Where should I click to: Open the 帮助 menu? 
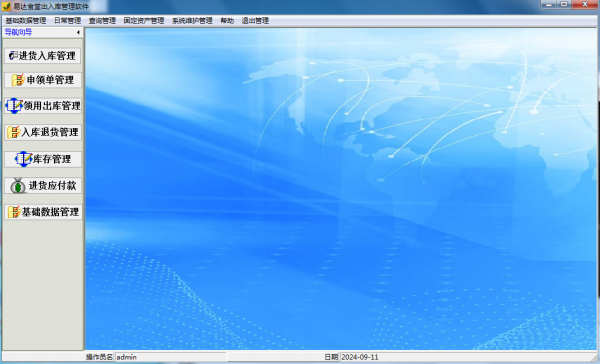click(227, 21)
